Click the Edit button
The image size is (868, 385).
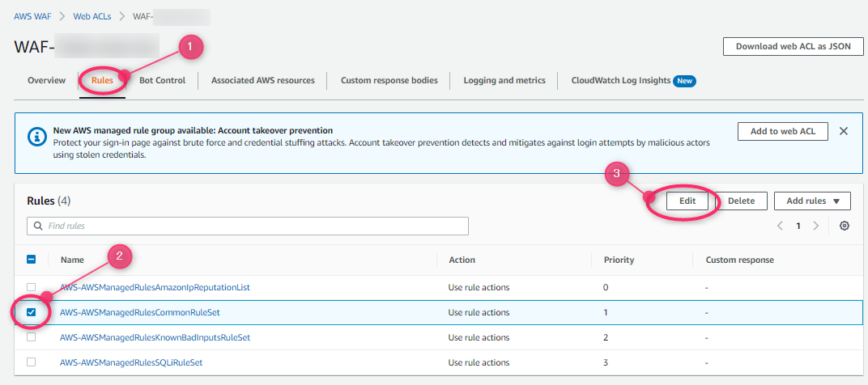(x=687, y=201)
